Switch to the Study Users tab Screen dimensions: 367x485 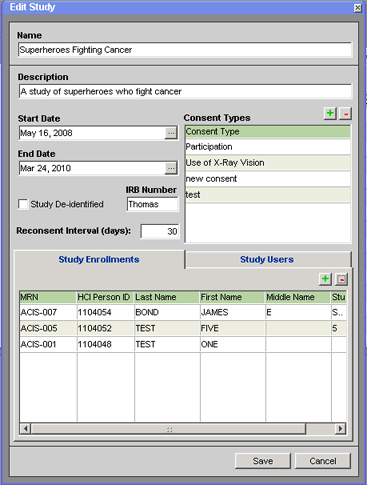click(x=267, y=260)
